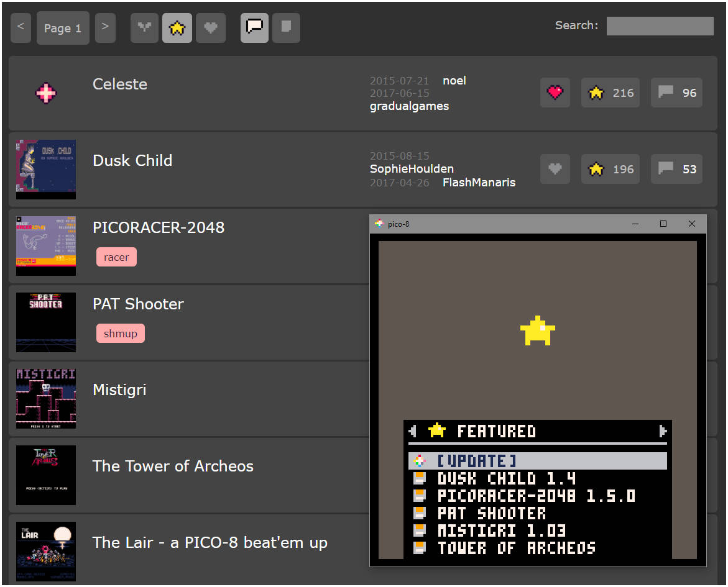
Task: Filter by the shmup tag
Action: point(121,333)
